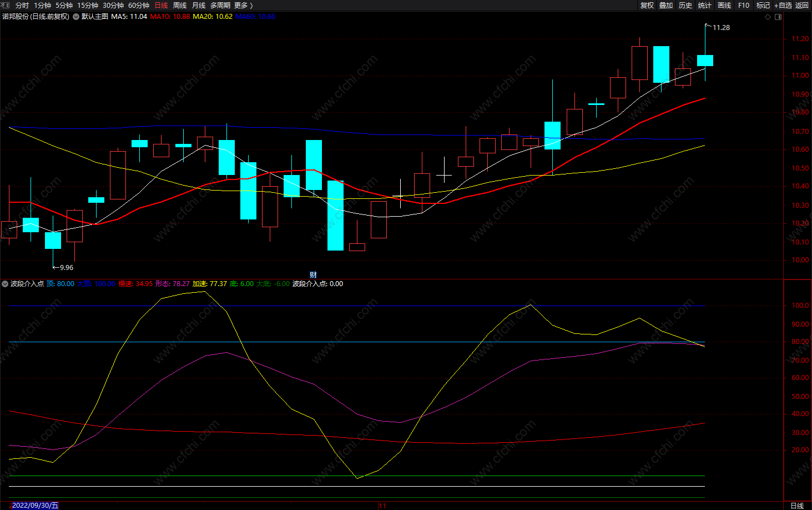
Task: Click 加速: 77.37 indicator value
Action: [x=210, y=284]
